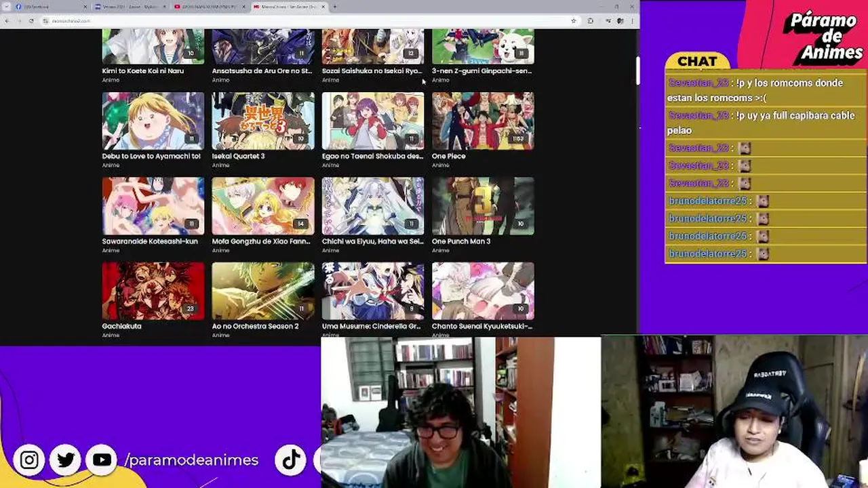The image size is (868, 488).
Task: Click the title text Uma Musume: Cinderella Gr...
Action: point(372,326)
